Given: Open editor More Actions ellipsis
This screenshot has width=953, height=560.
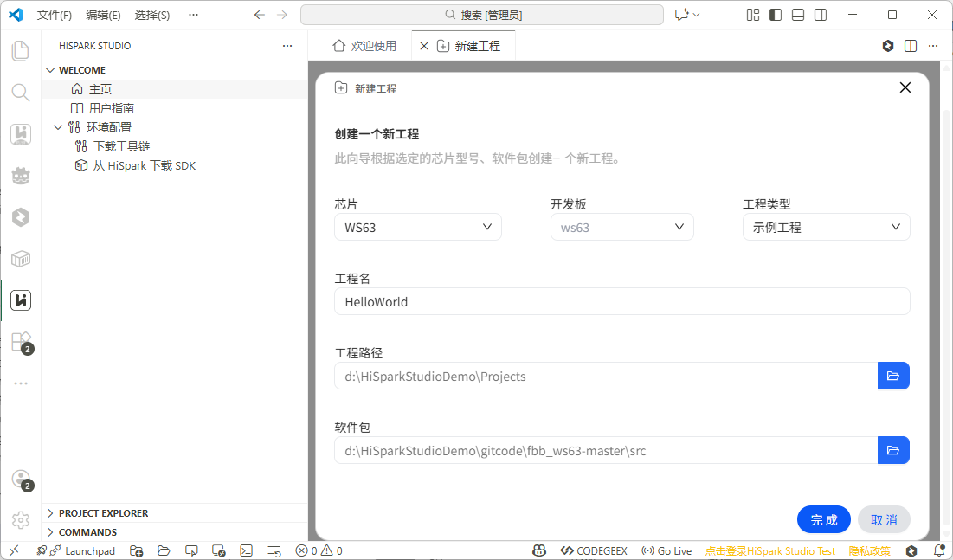Looking at the screenshot, I should (x=933, y=46).
